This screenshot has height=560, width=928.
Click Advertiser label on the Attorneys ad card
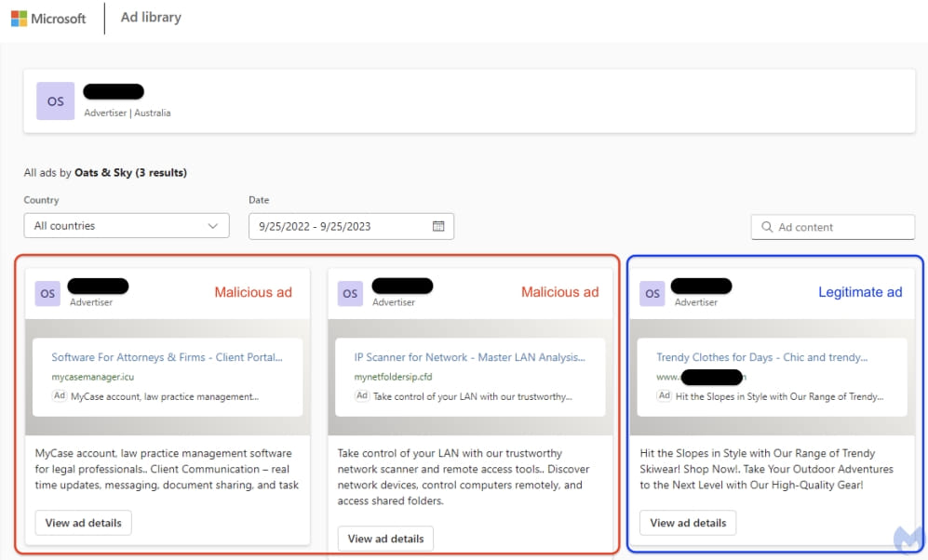91,302
